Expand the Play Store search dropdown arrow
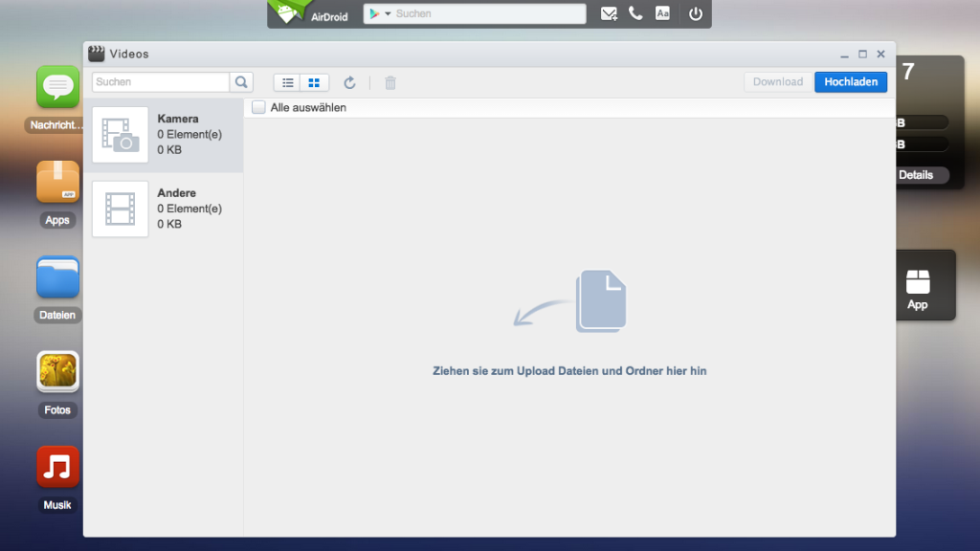The height and width of the screenshot is (551, 980). [388, 14]
